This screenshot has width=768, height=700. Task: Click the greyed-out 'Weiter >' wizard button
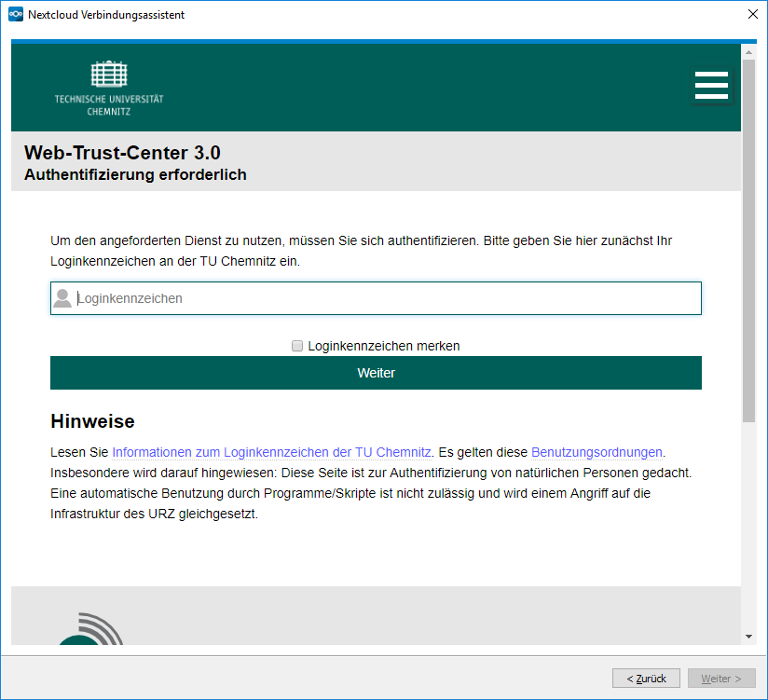[721, 679]
